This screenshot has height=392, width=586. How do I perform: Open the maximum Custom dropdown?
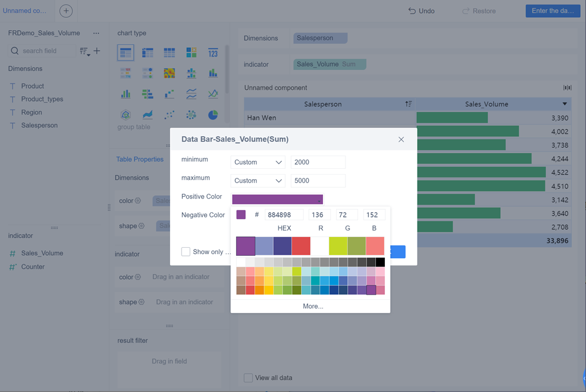click(258, 181)
